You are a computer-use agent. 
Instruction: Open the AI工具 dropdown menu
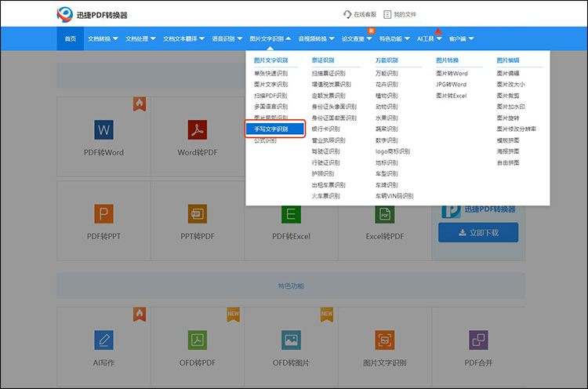[x=429, y=38]
